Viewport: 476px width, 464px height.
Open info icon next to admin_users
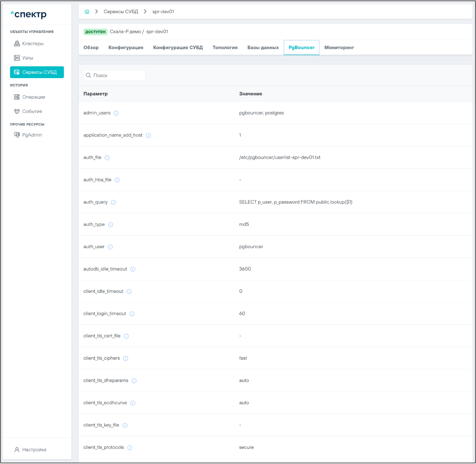coord(116,113)
